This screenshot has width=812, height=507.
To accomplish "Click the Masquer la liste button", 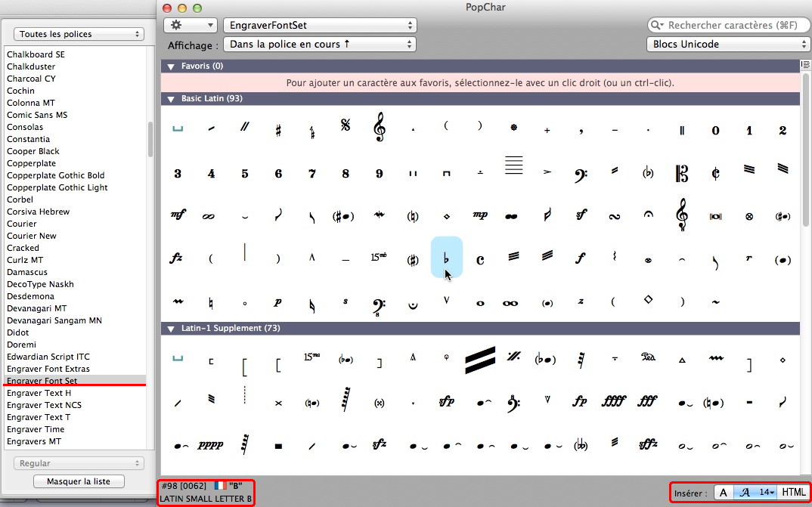I will (79, 481).
